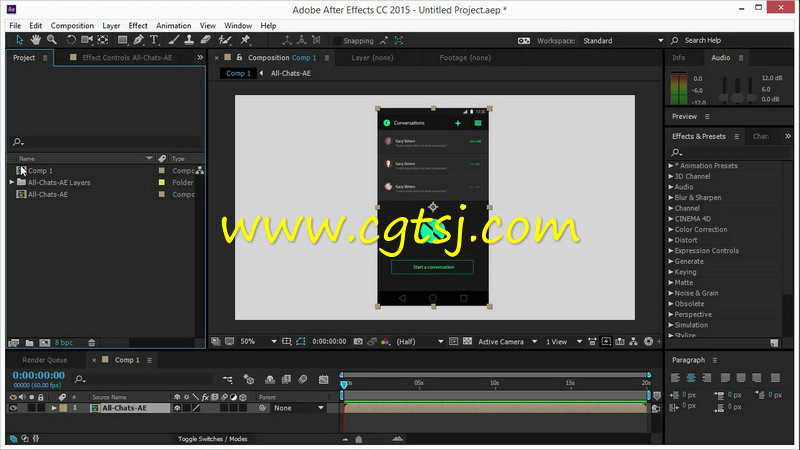Toggle Draft 3D in timeline

248,379
